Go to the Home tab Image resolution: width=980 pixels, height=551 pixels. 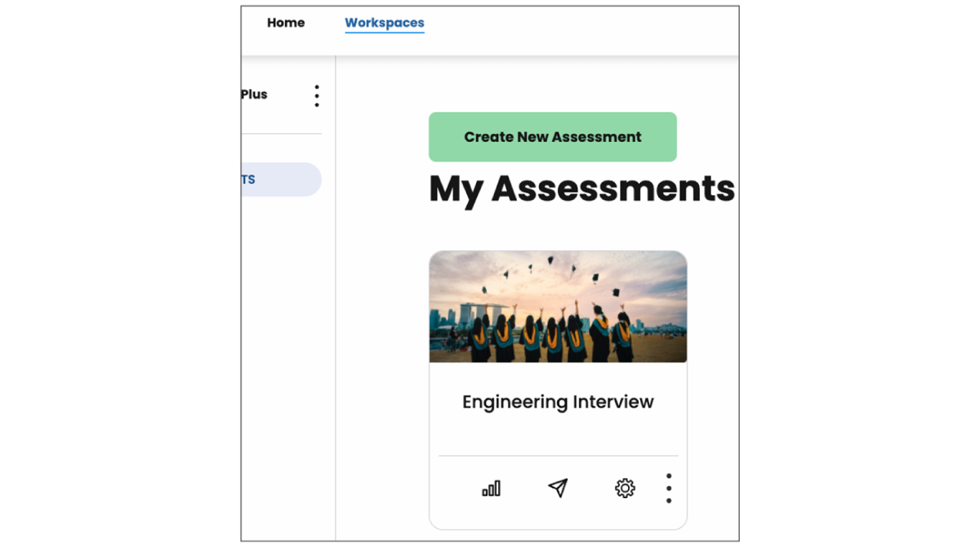tap(286, 23)
